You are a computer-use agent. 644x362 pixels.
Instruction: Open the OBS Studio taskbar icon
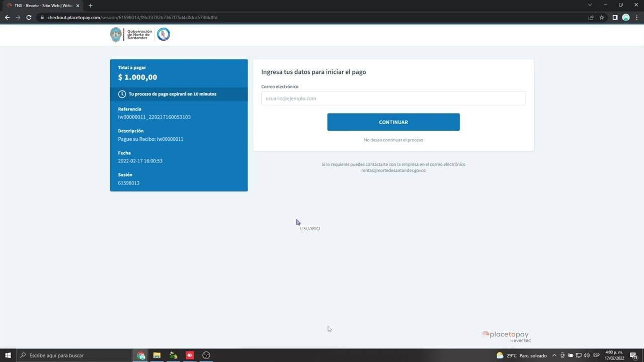(206, 355)
